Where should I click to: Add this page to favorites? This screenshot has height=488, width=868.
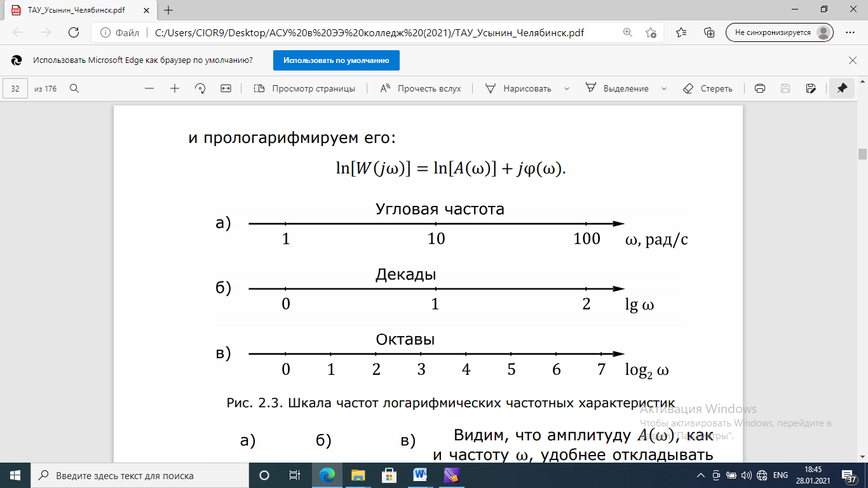(x=651, y=32)
